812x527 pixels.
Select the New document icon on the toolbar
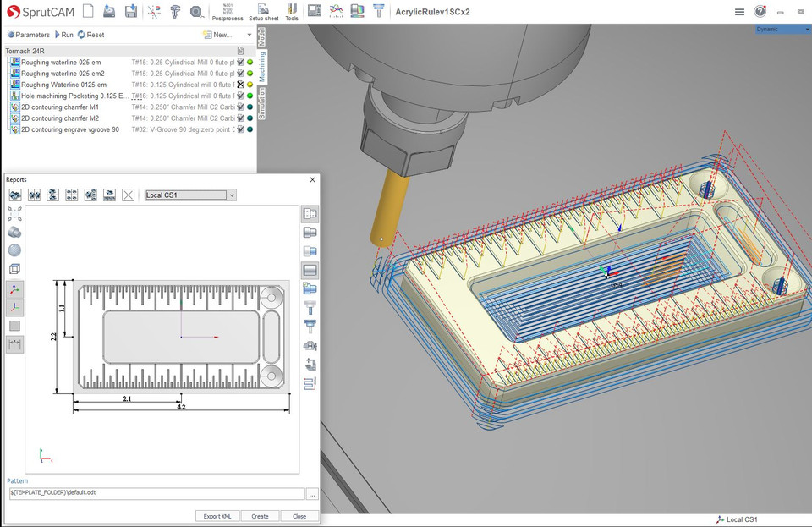(x=88, y=10)
